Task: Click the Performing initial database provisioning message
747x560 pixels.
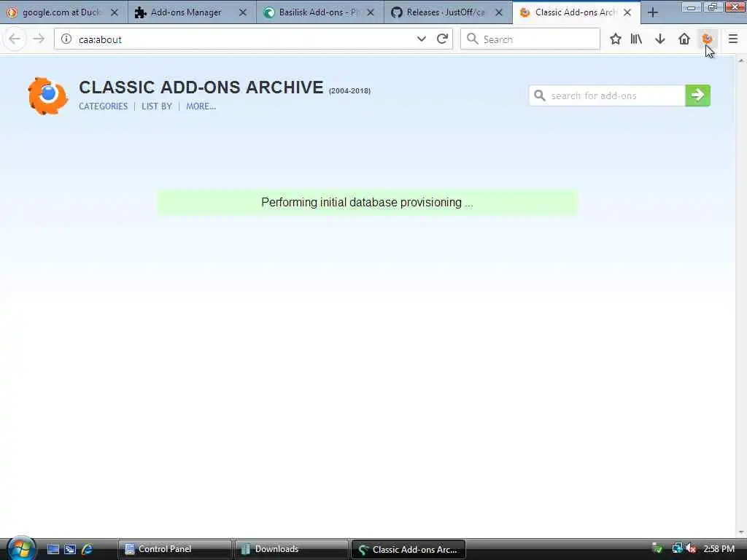Action: [368, 203]
